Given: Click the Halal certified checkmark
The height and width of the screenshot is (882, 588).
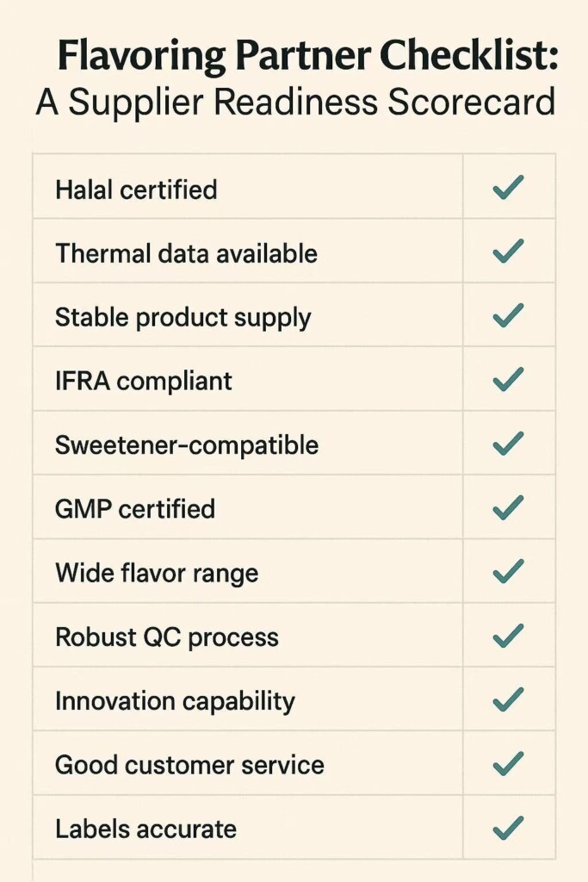Looking at the screenshot, I should tap(508, 188).
